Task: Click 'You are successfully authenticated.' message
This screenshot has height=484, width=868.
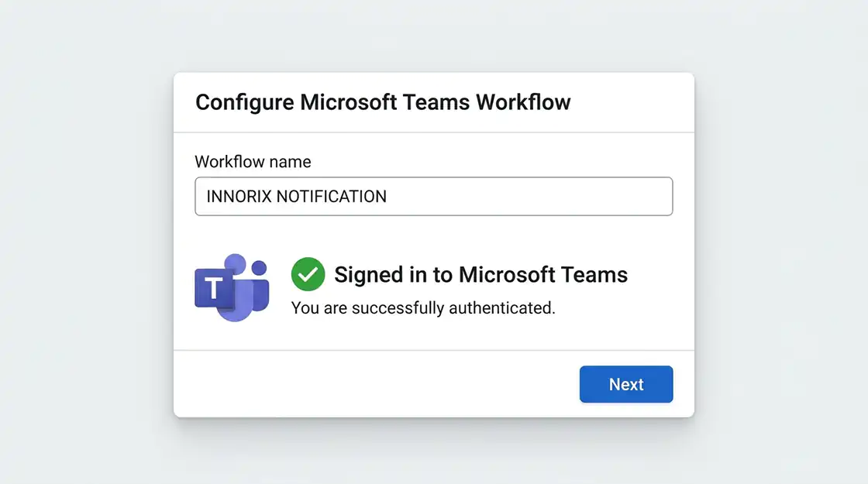Action: point(423,308)
